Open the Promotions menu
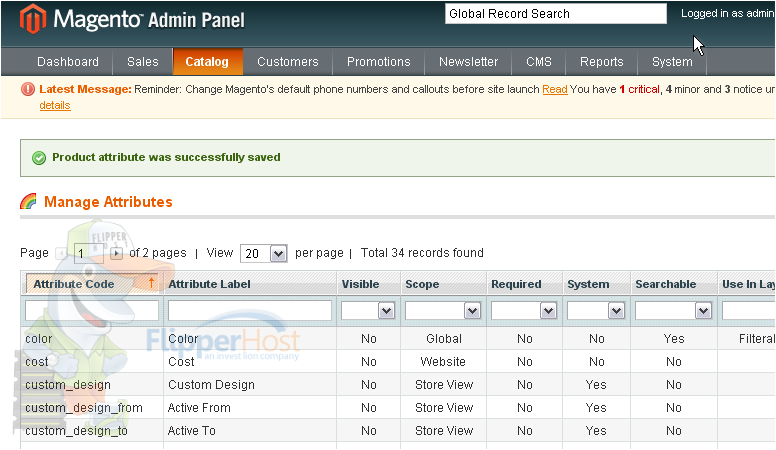Screen dimensions: 776x450 tap(379, 62)
